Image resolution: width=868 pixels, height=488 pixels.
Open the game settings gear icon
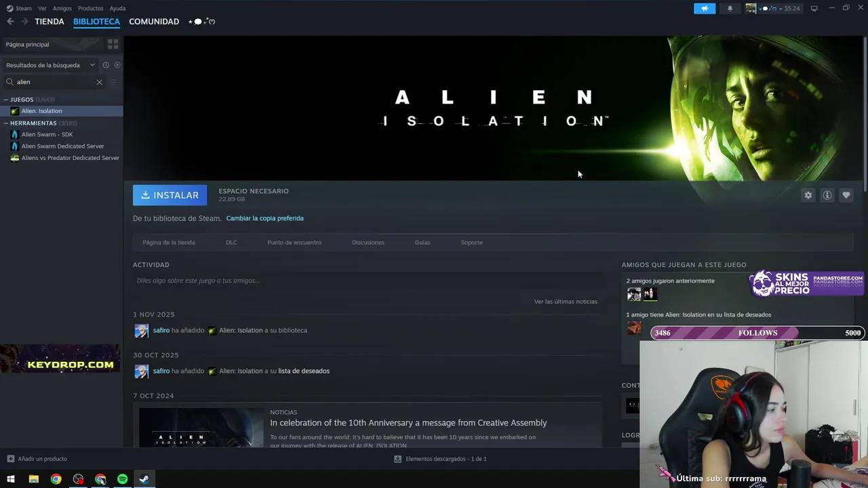pyautogui.click(x=808, y=195)
